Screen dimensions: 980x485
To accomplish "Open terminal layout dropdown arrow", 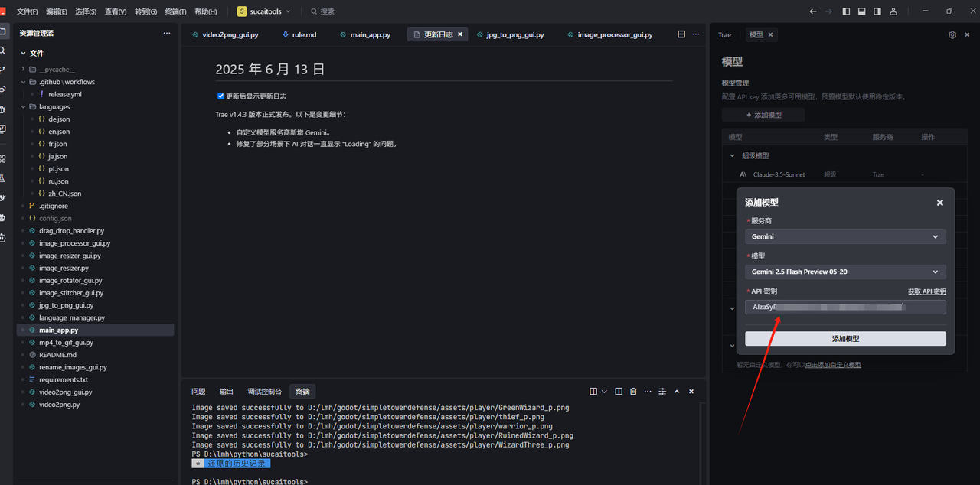I will tap(604, 391).
